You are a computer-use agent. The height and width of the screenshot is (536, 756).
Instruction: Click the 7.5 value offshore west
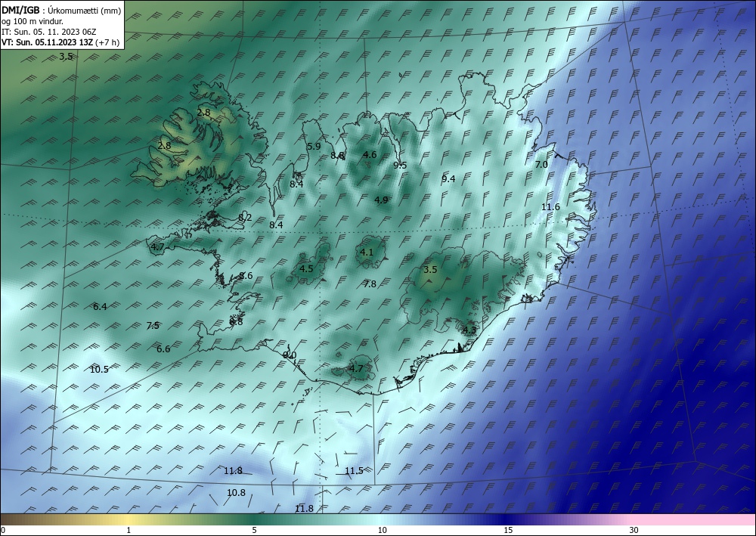pyautogui.click(x=153, y=326)
